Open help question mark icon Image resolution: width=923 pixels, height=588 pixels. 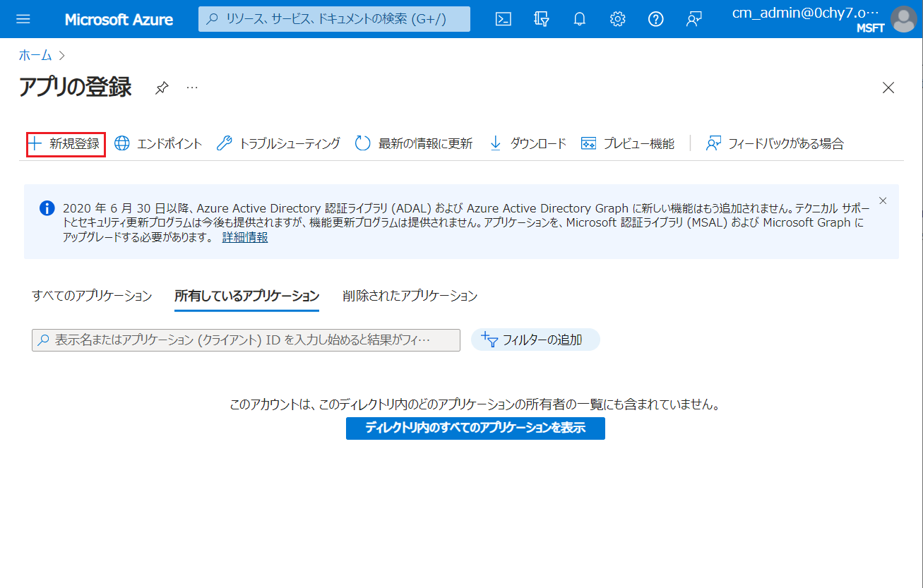656,19
